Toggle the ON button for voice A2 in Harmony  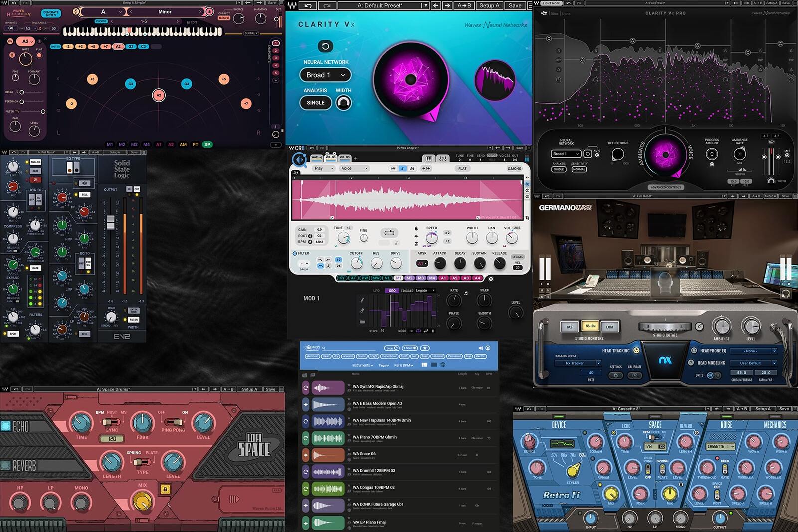(10, 42)
